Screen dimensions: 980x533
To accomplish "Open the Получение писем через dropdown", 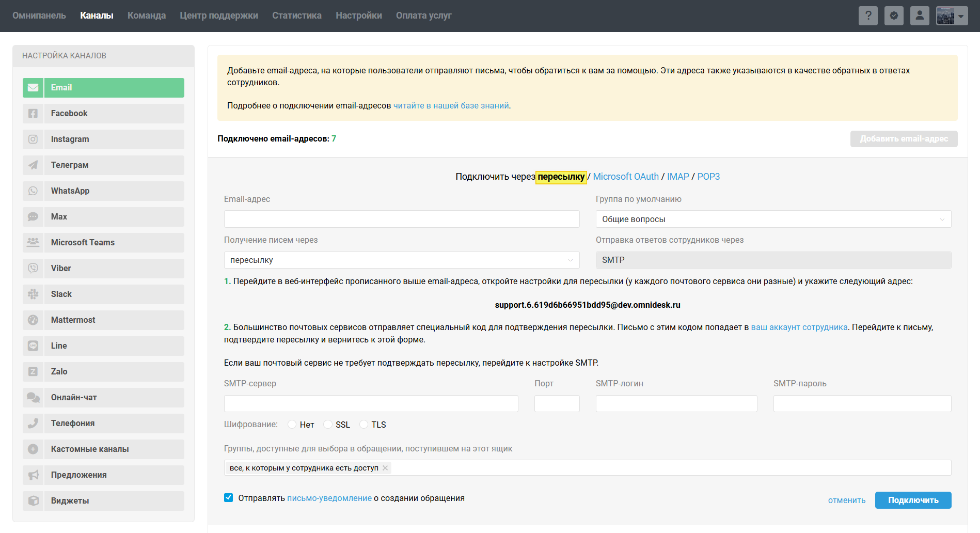I will pyautogui.click(x=401, y=260).
